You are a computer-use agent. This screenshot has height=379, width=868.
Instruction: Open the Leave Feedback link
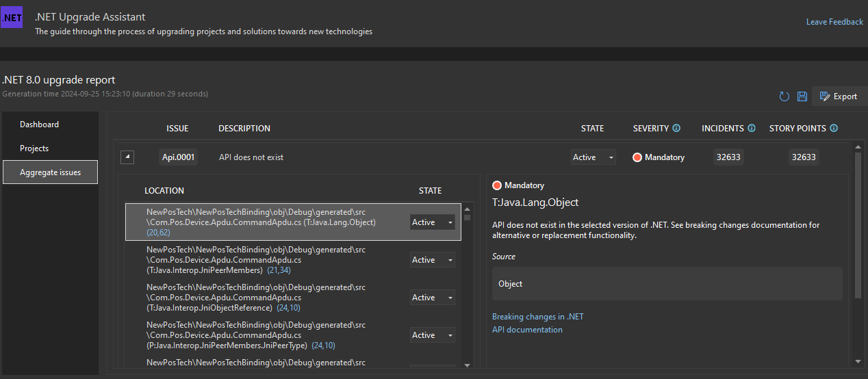click(x=834, y=22)
